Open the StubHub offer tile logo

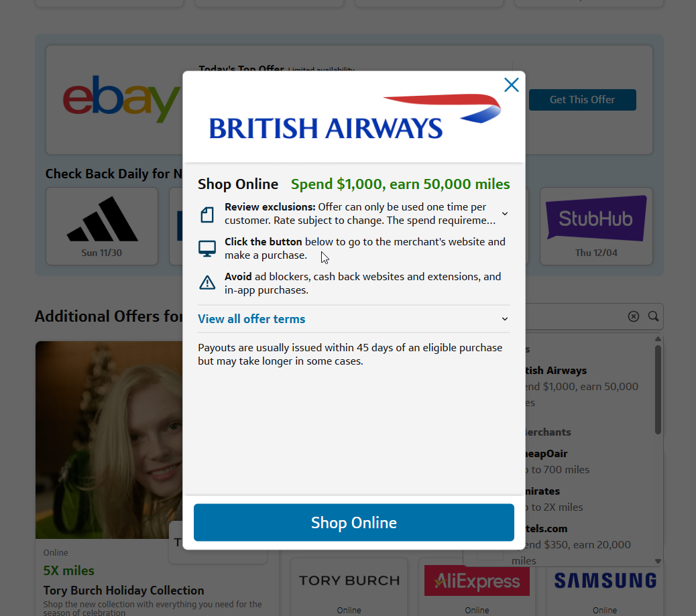[595, 218]
